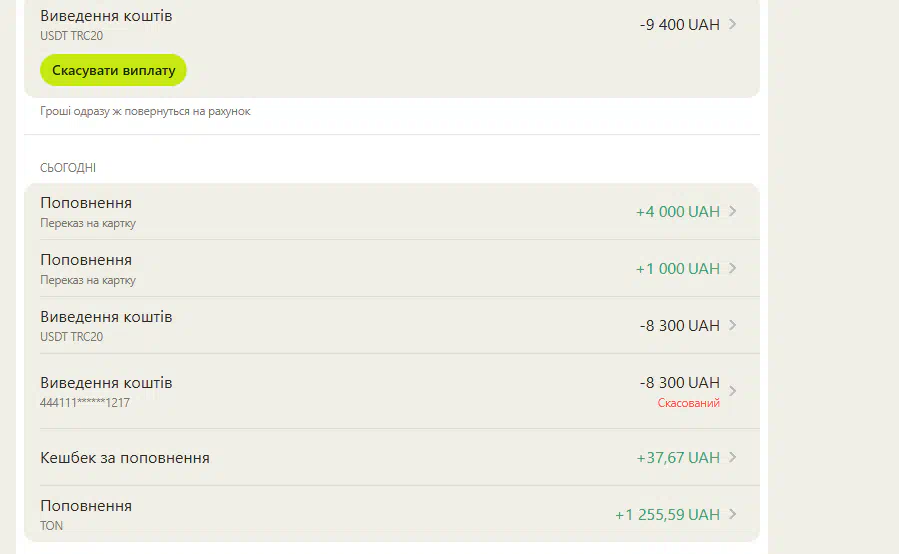Click the Скасувати виплату button

click(x=114, y=70)
